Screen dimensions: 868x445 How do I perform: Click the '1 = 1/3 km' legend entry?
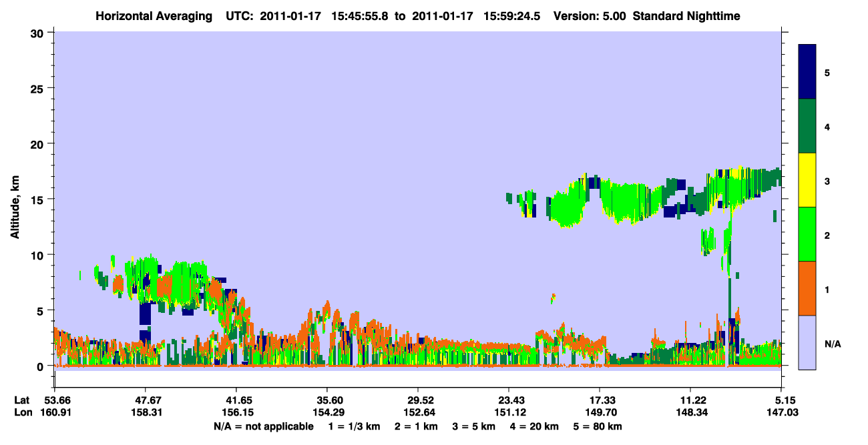(355, 426)
